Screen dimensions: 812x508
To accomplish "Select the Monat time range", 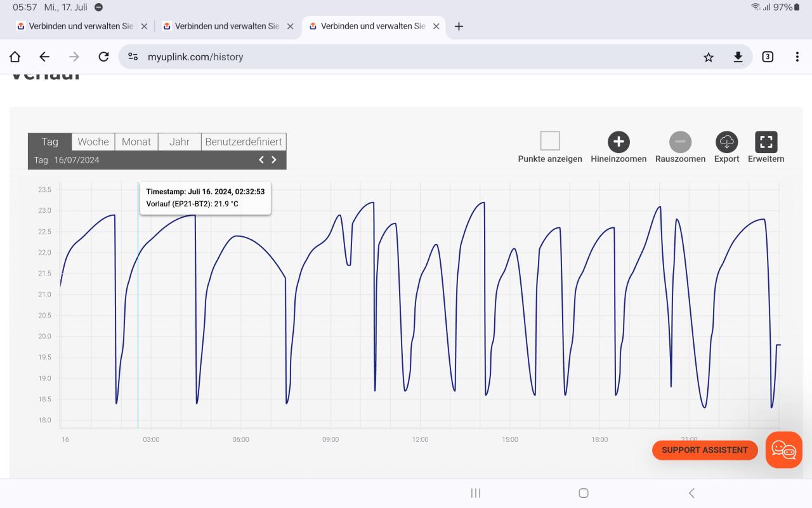I will coord(136,142).
